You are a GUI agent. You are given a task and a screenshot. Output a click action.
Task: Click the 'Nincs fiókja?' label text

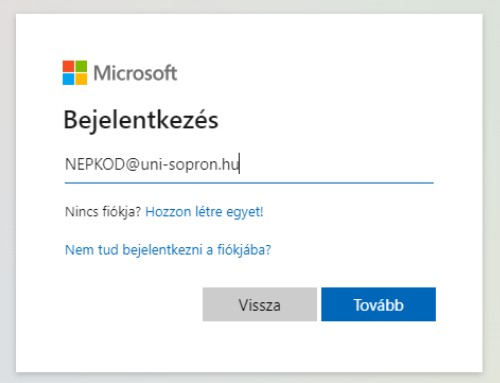point(103,212)
